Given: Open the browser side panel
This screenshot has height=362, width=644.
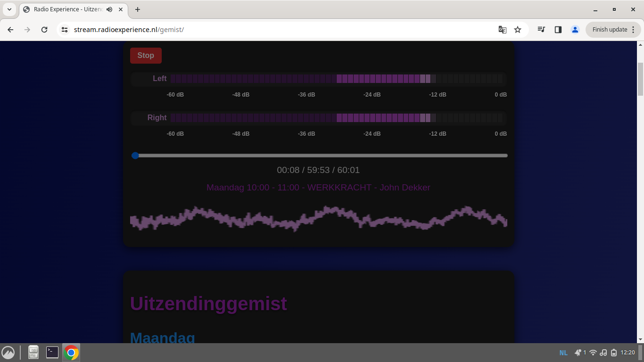Looking at the screenshot, I should (558, 29).
